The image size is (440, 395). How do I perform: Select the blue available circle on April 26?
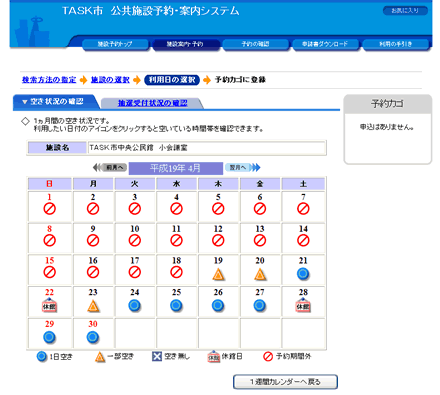[x=218, y=306]
